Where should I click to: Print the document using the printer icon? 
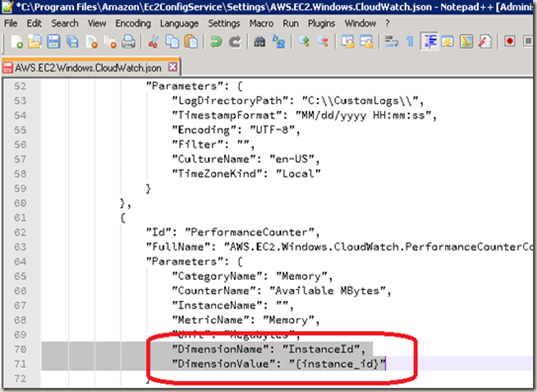click(x=128, y=42)
